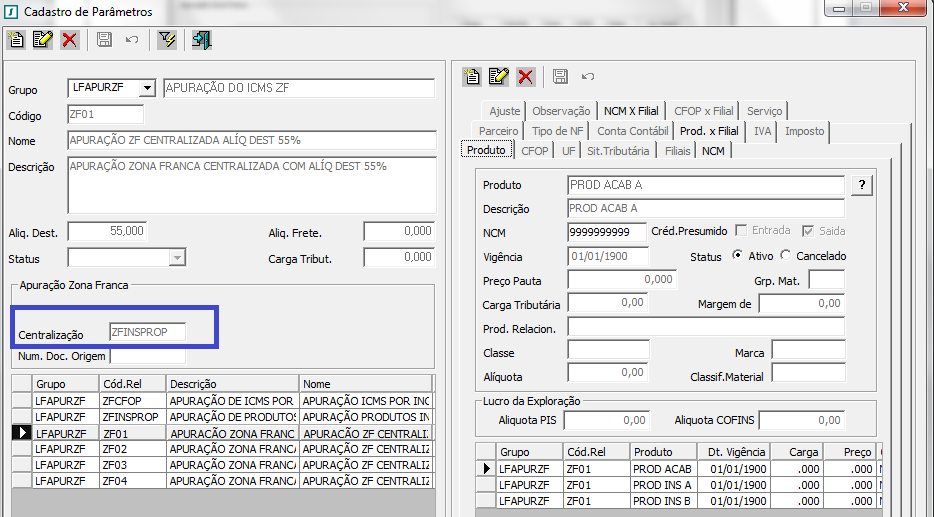Open the Sit.Tributária tab
Viewport: 934px width, 517px height.
(x=618, y=151)
